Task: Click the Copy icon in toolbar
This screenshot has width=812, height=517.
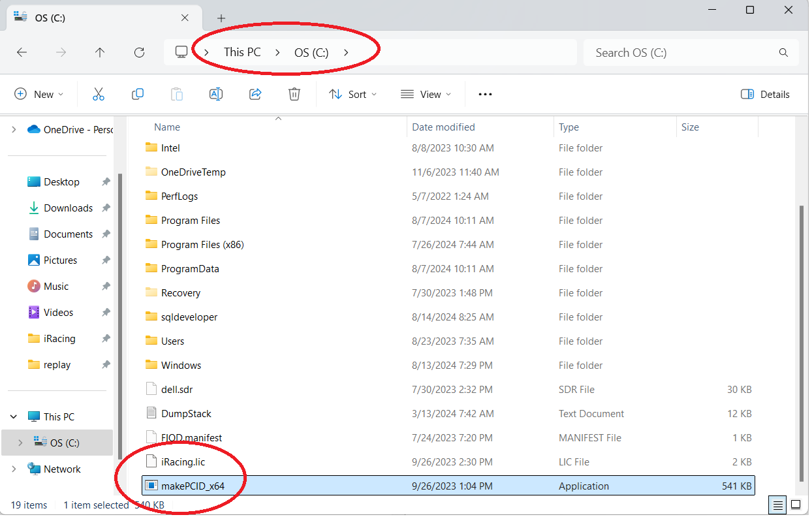Action: coord(138,94)
